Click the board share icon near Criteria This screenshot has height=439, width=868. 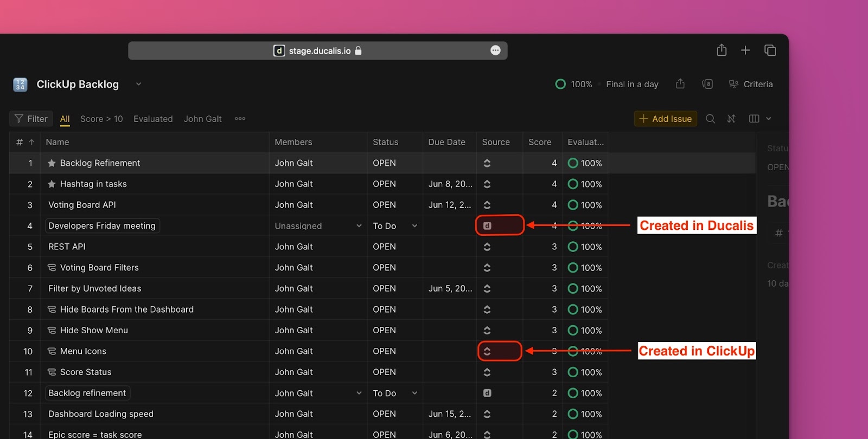tap(680, 84)
